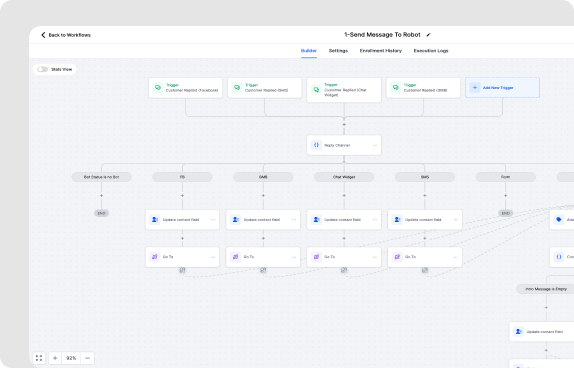Open the Enrollment History tab
Screen dimensions: 574x368
[x=381, y=51]
